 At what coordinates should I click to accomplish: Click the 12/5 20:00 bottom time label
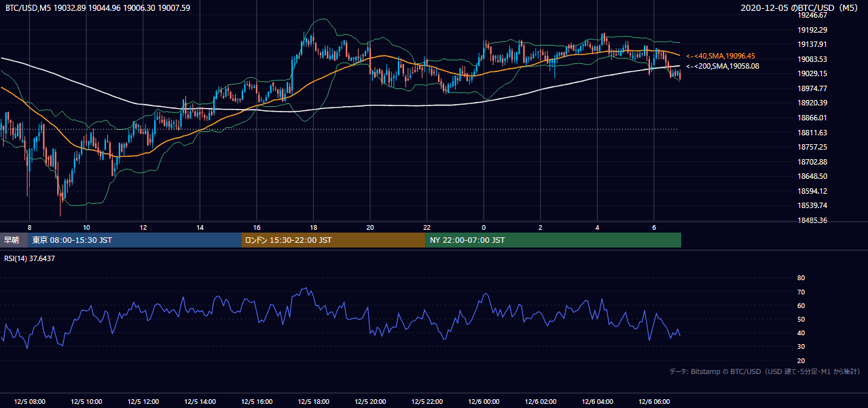(369, 402)
